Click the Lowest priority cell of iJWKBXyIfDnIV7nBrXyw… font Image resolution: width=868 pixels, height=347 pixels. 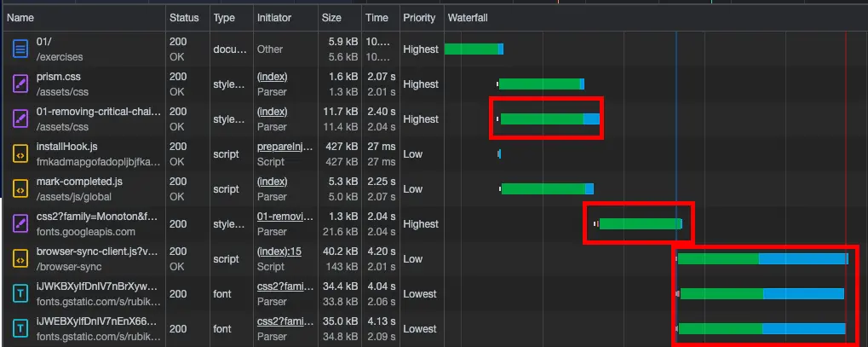420,294
